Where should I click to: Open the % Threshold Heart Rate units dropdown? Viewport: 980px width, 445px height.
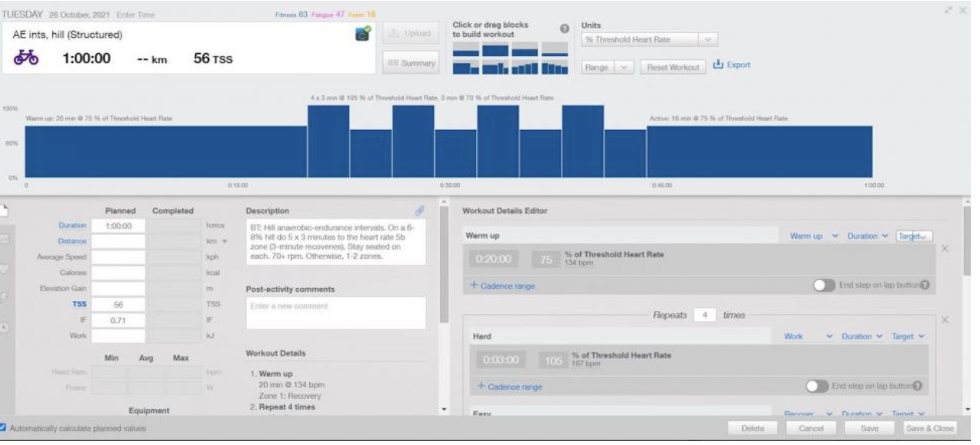click(650, 39)
